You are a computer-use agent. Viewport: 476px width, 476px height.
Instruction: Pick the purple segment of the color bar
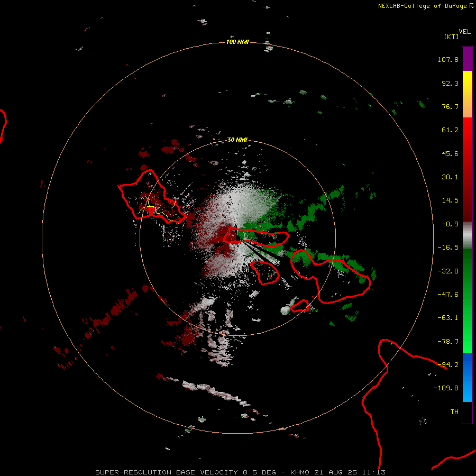pos(467,59)
